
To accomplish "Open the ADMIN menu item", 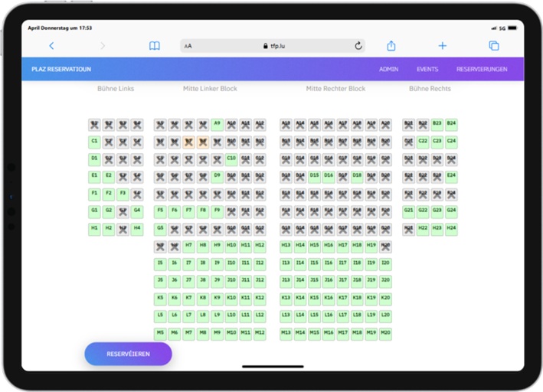I will 388,69.
